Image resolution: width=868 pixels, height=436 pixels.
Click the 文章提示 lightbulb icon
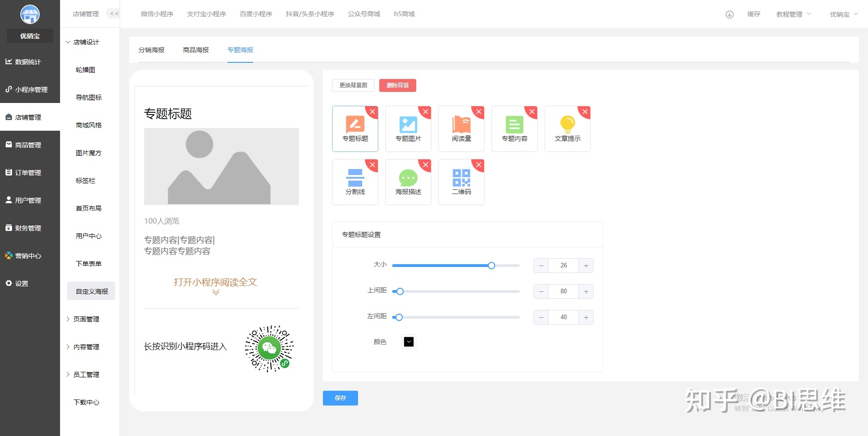(x=567, y=125)
